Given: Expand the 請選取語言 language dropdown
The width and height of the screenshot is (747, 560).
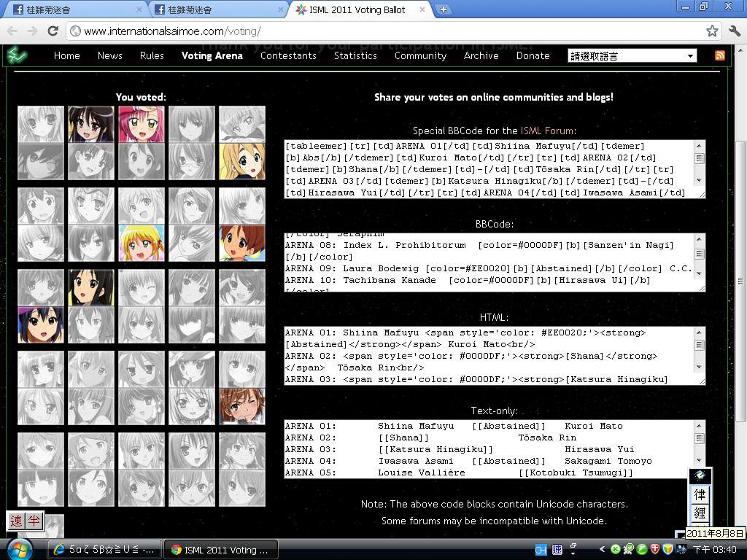Looking at the screenshot, I should click(632, 55).
